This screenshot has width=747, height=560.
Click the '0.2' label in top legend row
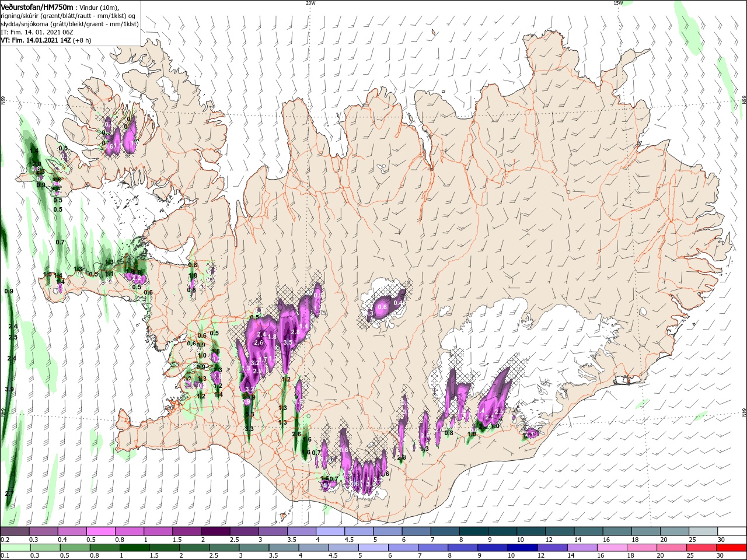point(5,540)
